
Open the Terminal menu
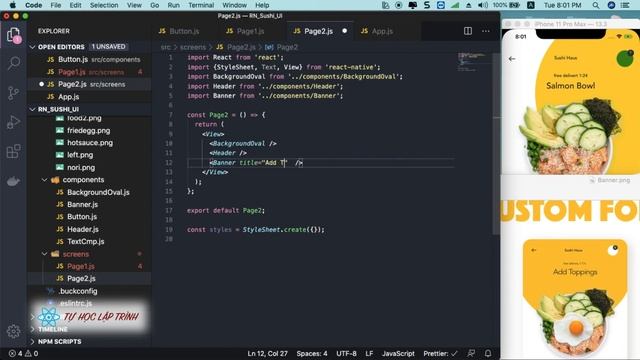[x=201, y=5]
